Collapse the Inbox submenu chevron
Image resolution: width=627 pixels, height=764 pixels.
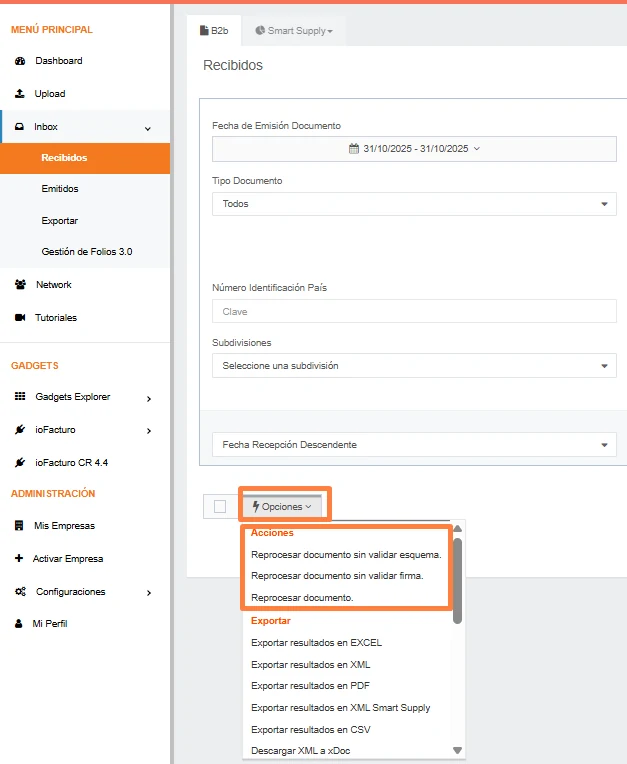(148, 129)
